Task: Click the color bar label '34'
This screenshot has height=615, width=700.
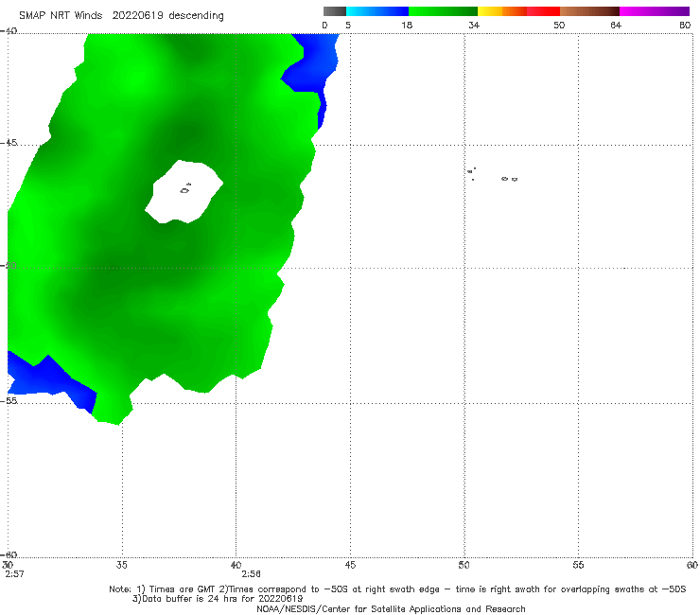Action: [474, 26]
